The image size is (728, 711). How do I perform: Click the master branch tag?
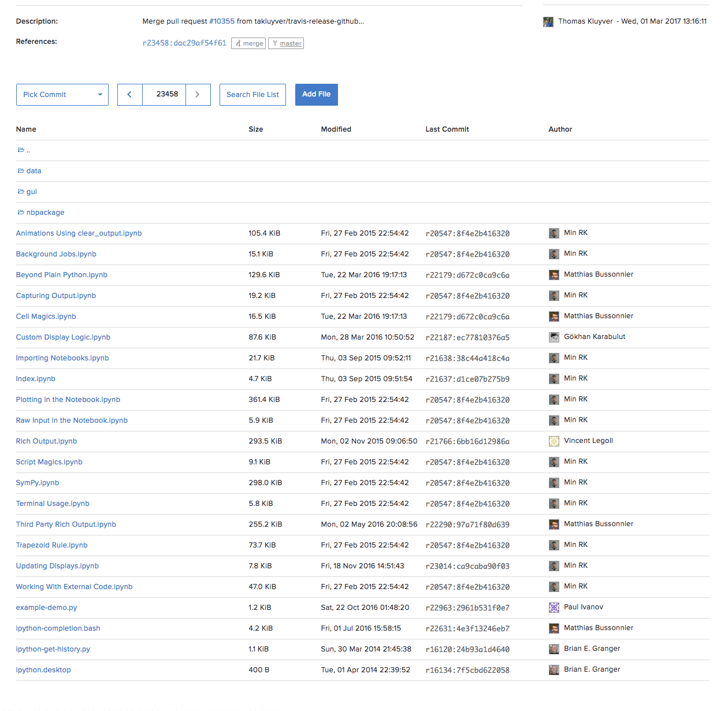point(286,43)
